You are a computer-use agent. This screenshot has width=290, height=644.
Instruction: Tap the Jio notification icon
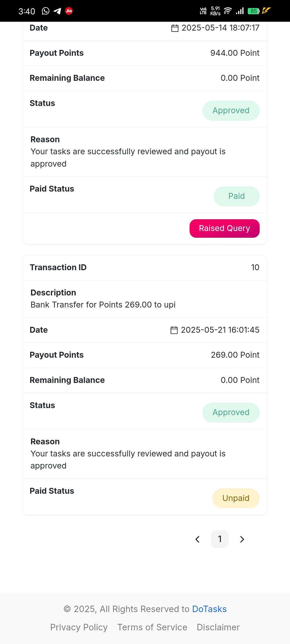click(x=69, y=11)
